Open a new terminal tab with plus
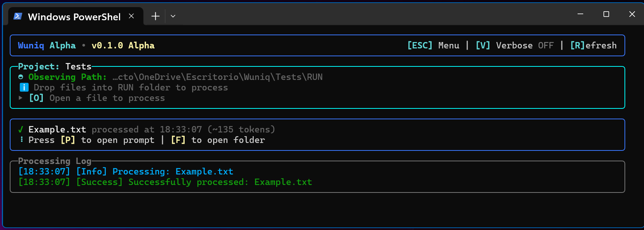 (x=155, y=16)
